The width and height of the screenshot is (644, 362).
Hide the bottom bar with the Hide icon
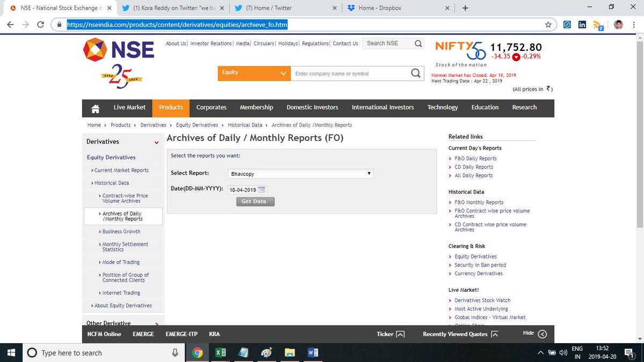click(x=542, y=334)
